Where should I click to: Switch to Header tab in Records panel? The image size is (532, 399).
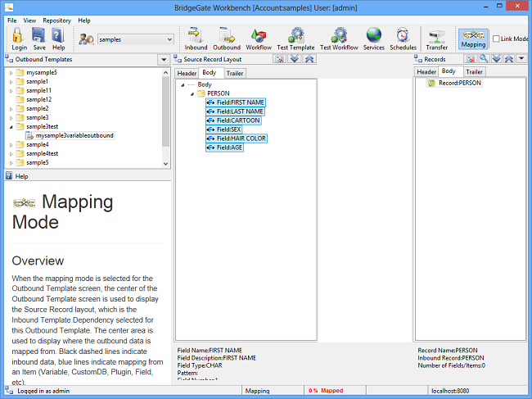tap(426, 71)
